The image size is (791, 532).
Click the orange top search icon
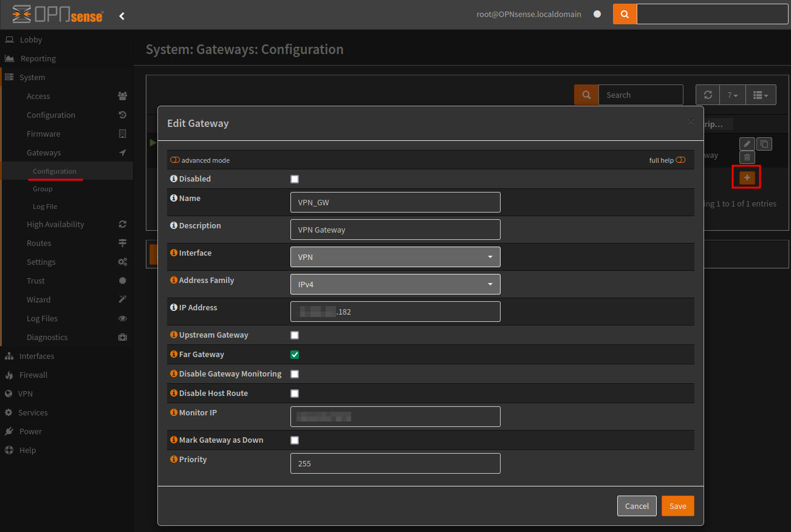(x=625, y=14)
